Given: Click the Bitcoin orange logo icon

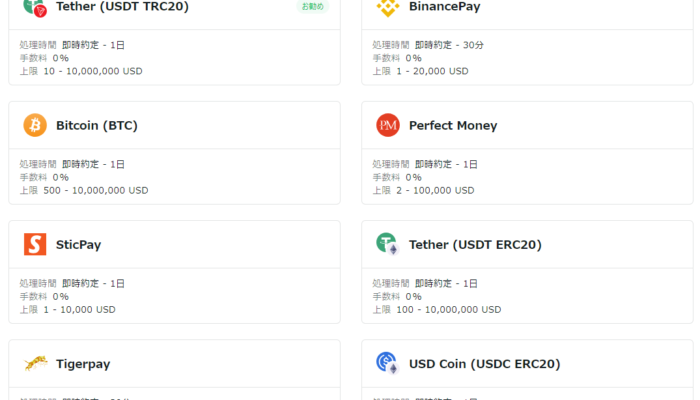Looking at the screenshot, I should tap(35, 125).
